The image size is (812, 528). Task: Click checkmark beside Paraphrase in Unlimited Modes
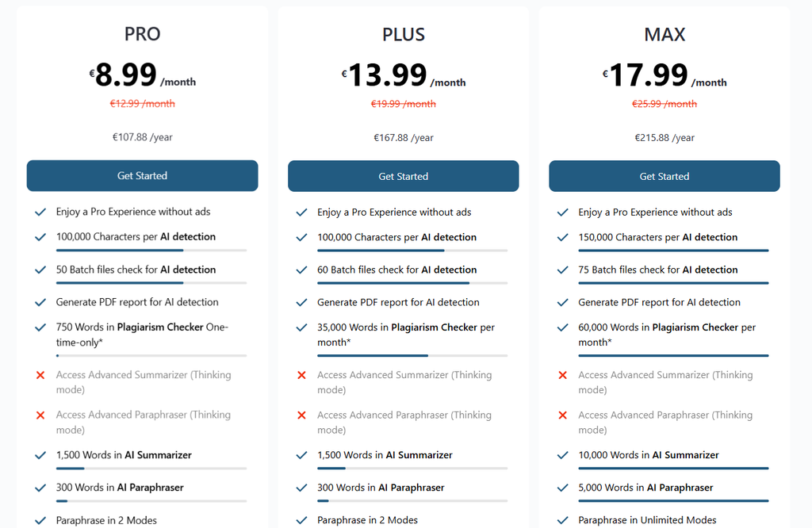point(562,520)
